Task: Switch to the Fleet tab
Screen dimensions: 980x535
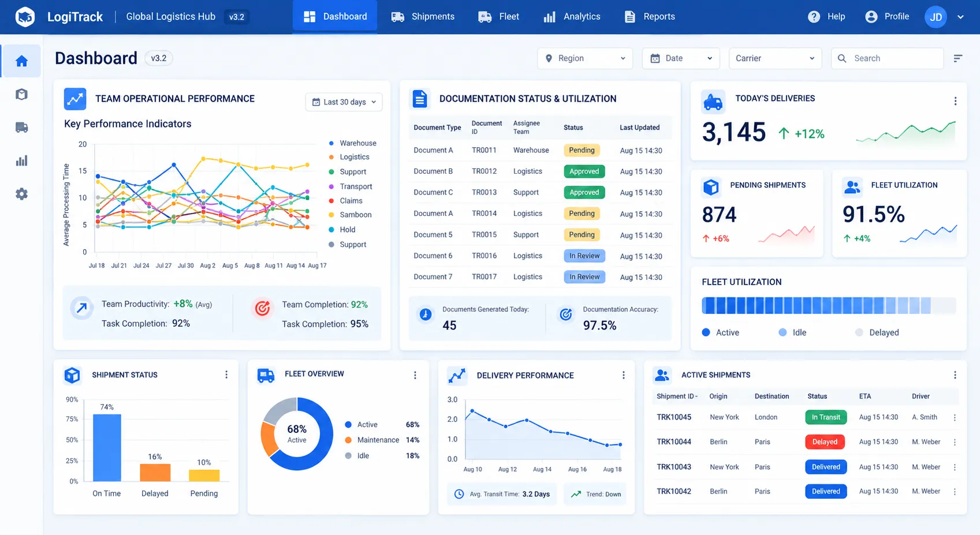Action: click(499, 17)
